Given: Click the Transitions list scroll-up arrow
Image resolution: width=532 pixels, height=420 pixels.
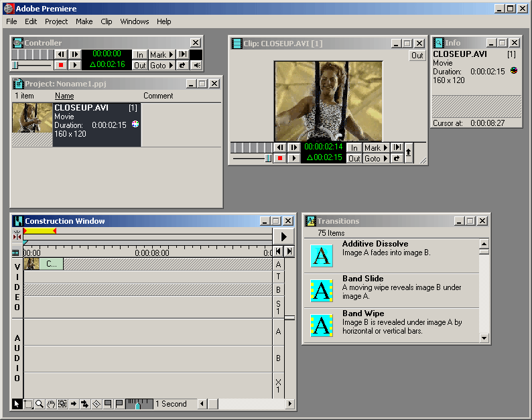Looking at the screenshot, I should 484,244.
